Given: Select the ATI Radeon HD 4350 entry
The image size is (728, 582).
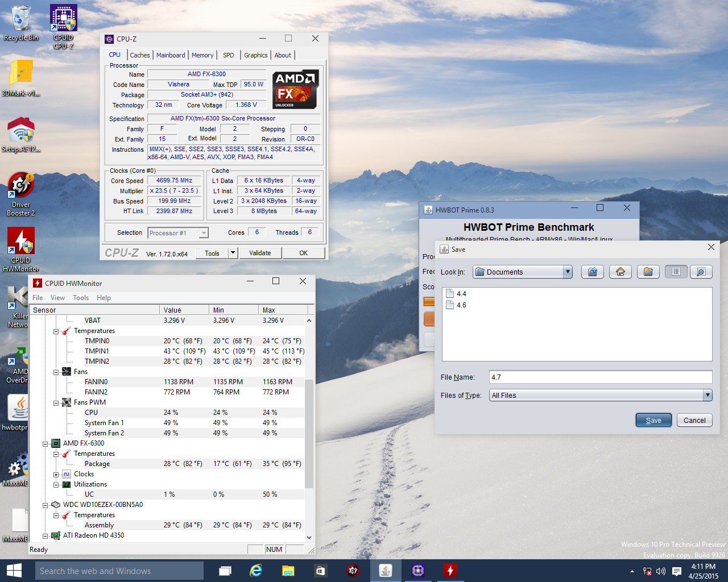Looking at the screenshot, I should pyautogui.click(x=93, y=535).
